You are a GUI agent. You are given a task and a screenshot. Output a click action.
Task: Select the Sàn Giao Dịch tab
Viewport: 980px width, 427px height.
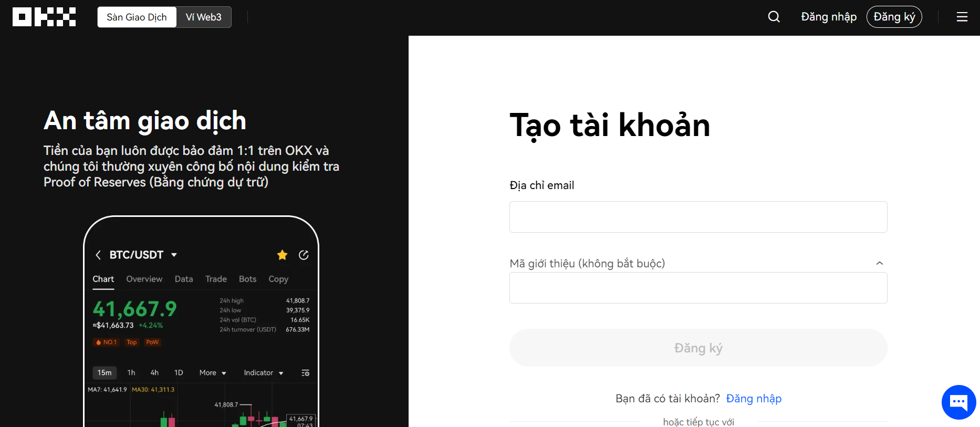point(137,17)
